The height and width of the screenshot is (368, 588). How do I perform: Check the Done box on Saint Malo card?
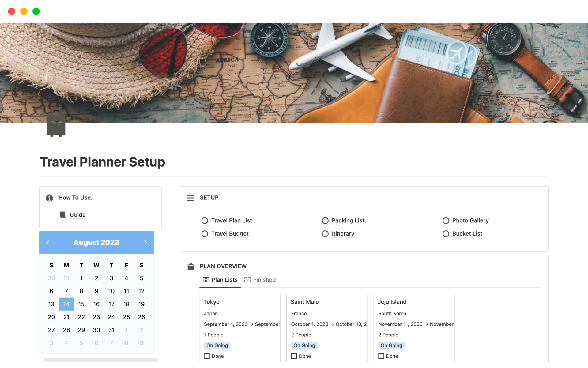tap(294, 356)
